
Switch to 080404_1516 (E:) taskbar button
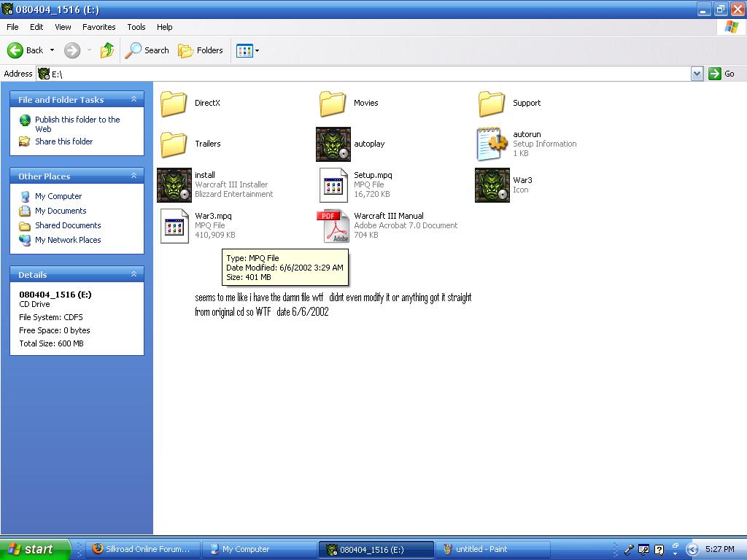point(376,549)
